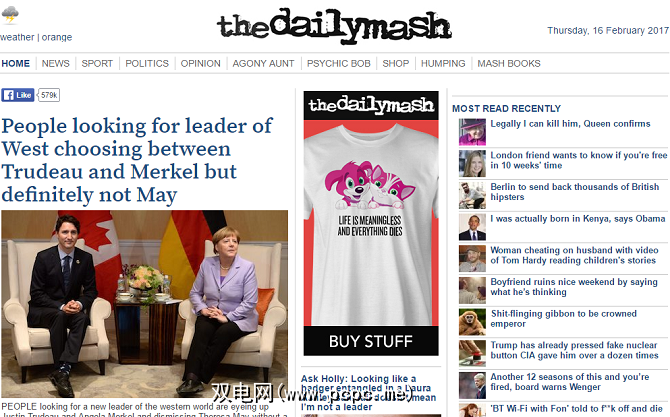The height and width of the screenshot is (417, 670).
Task: Open PSYCHIC BOB from navigation bar
Action: (338, 64)
